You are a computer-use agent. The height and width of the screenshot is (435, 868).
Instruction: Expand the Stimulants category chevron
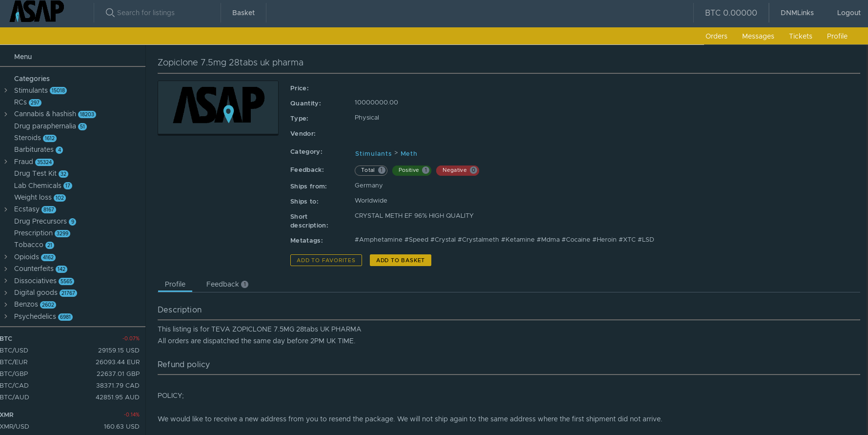[x=6, y=90]
